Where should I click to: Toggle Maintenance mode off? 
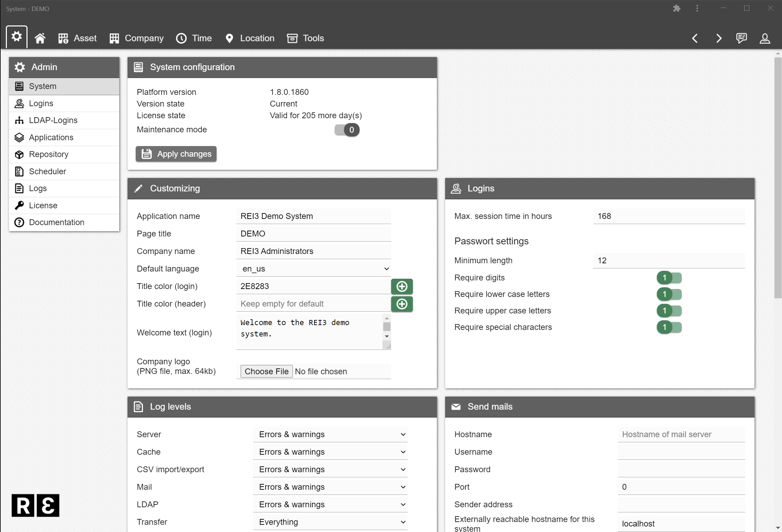tap(346, 130)
